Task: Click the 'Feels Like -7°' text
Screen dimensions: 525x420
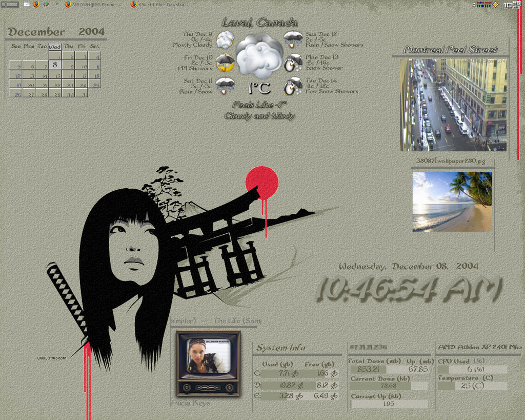Action: coord(259,105)
